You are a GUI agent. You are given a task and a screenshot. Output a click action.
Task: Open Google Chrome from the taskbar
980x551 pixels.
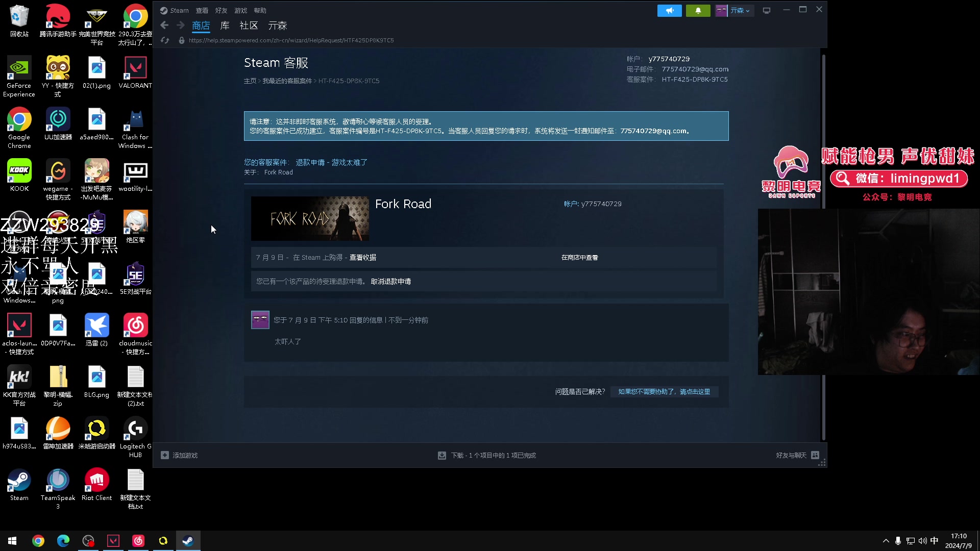point(38,540)
